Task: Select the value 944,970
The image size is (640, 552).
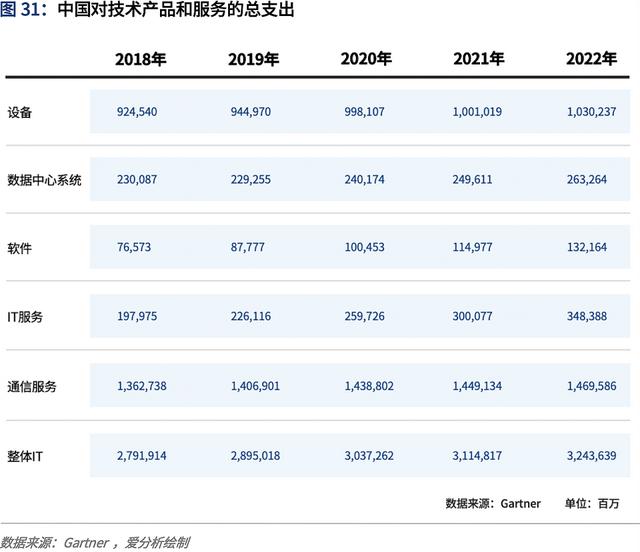Action: coord(251,111)
